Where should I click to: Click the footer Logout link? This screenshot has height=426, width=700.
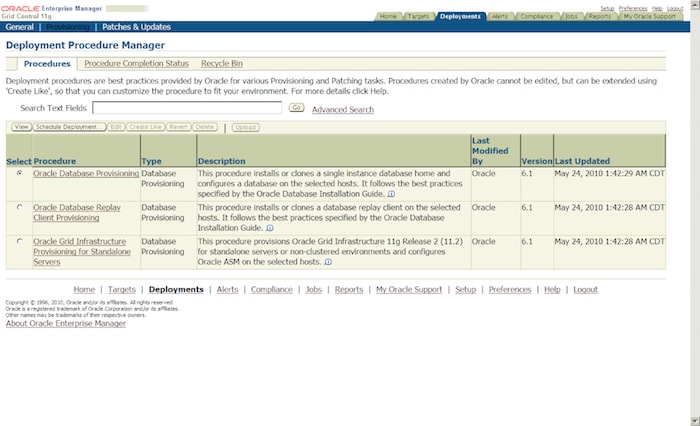[x=585, y=289]
